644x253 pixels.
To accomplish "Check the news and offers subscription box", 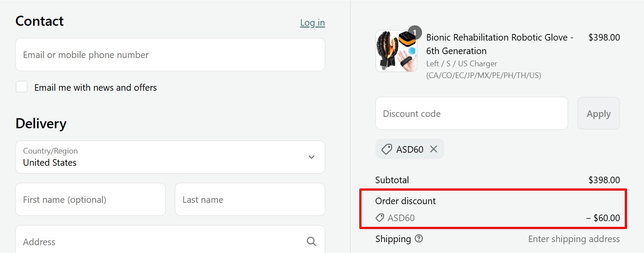I will (21, 86).
